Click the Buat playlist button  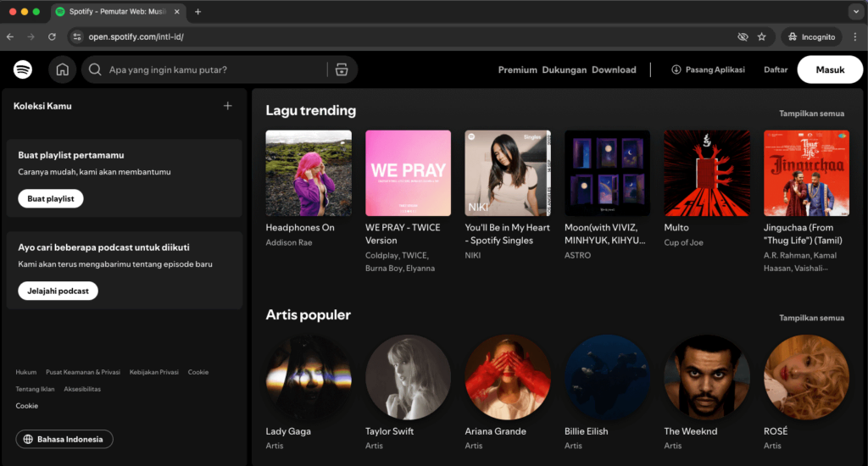tap(51, 198)
